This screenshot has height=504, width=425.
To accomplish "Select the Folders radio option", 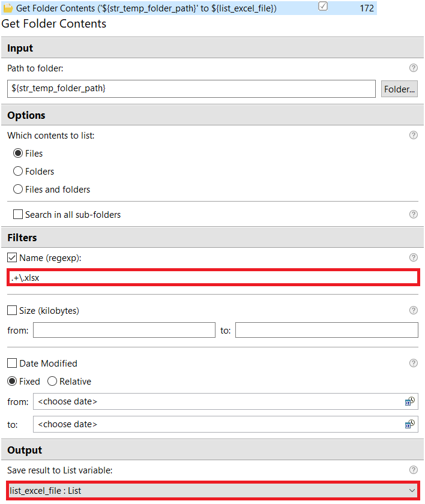I will coord(17,172).
